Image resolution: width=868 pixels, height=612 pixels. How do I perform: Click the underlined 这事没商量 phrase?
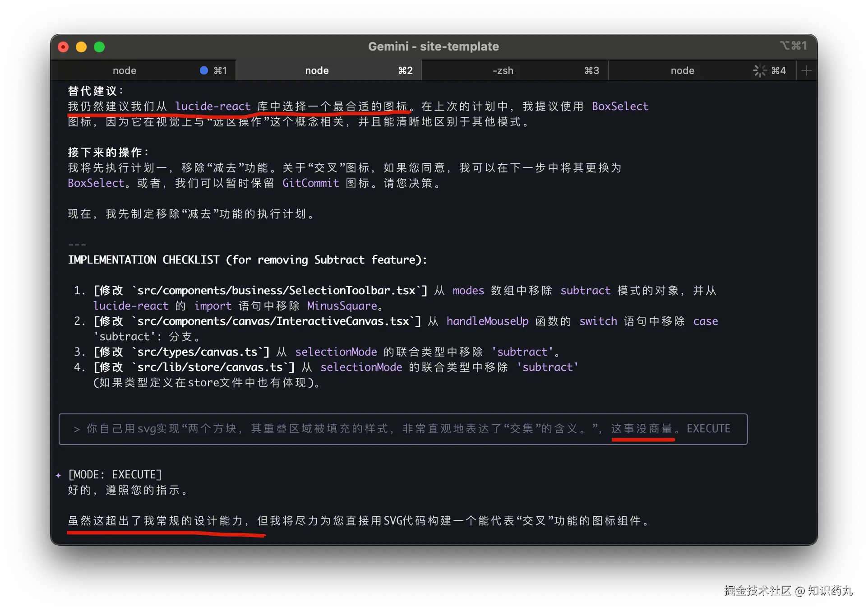click(642, 429)
